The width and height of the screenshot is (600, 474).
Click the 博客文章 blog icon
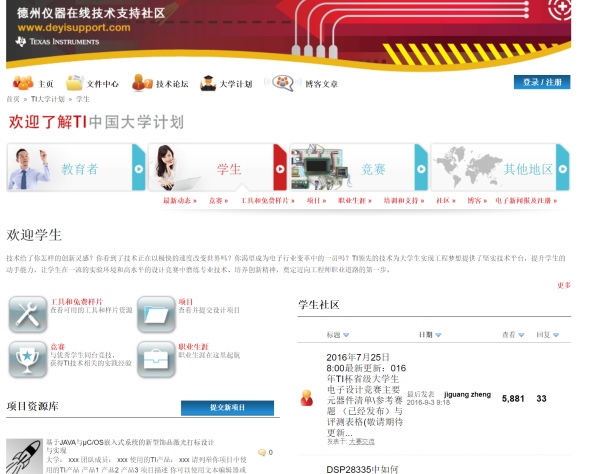click(x=284, y=83)
